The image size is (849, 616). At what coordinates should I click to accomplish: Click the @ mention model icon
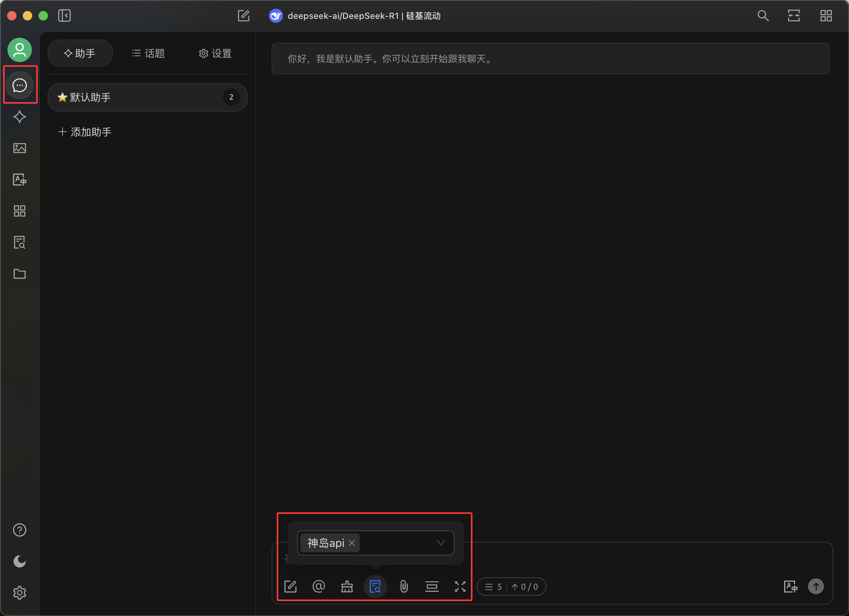(318, 587)
